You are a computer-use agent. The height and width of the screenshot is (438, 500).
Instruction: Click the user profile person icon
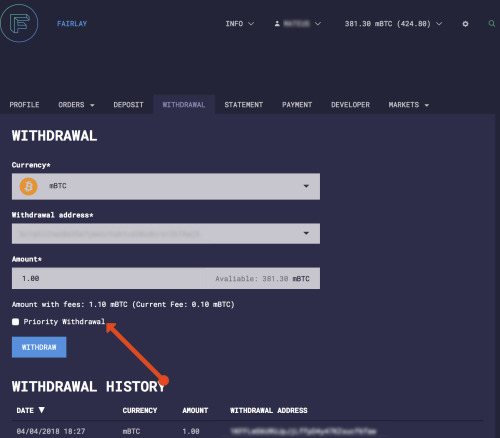pyautogui.click(x=277, y=24)
